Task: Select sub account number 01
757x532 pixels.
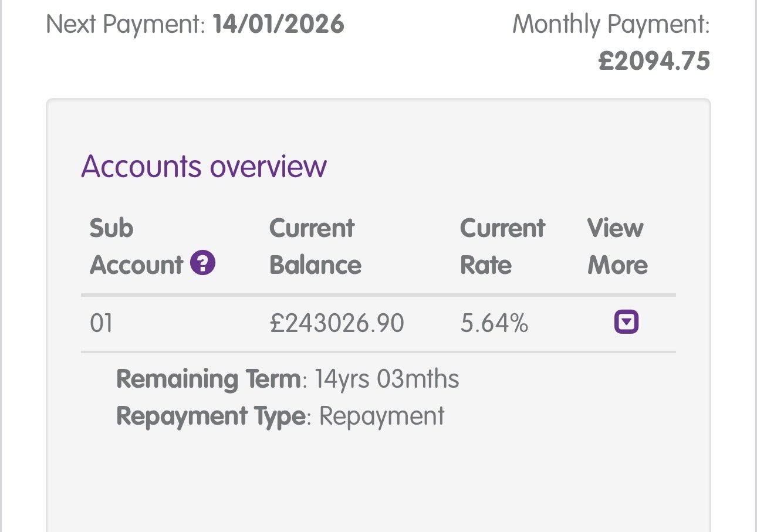Action: (101, 324)
